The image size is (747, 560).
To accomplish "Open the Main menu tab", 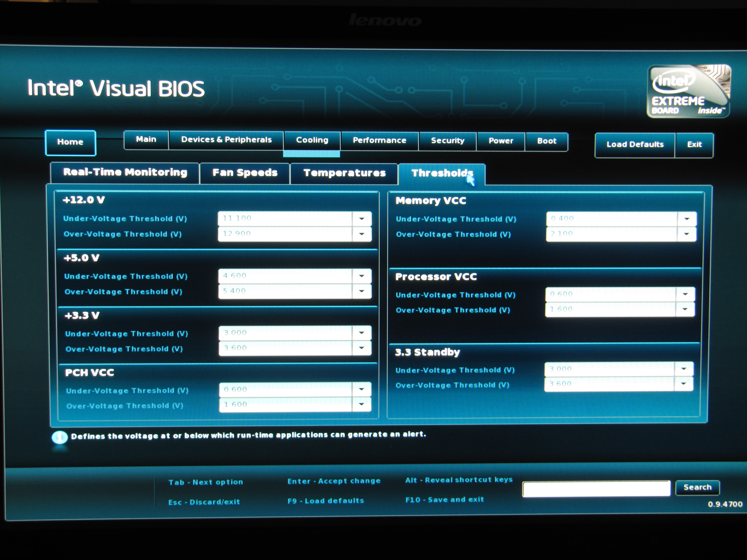I will click(146, 140).
